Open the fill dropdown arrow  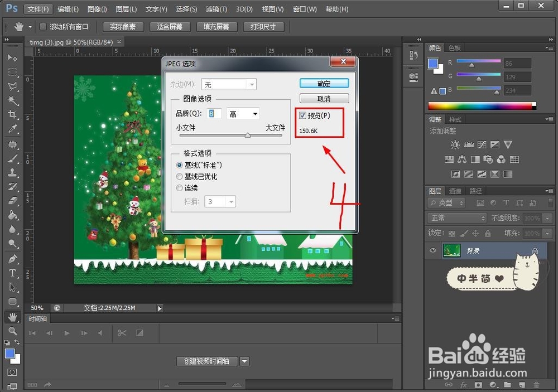coord(547,234)
